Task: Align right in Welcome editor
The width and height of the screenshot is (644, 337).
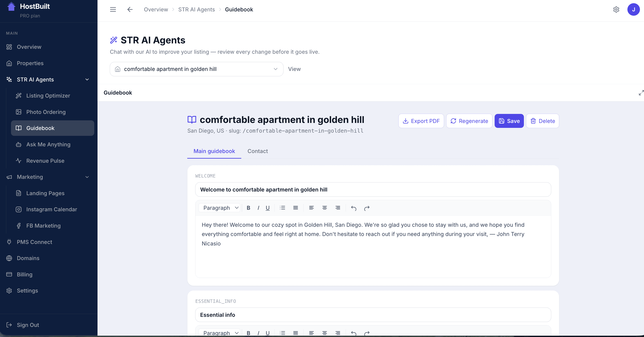Action: (x=338, y=208)
